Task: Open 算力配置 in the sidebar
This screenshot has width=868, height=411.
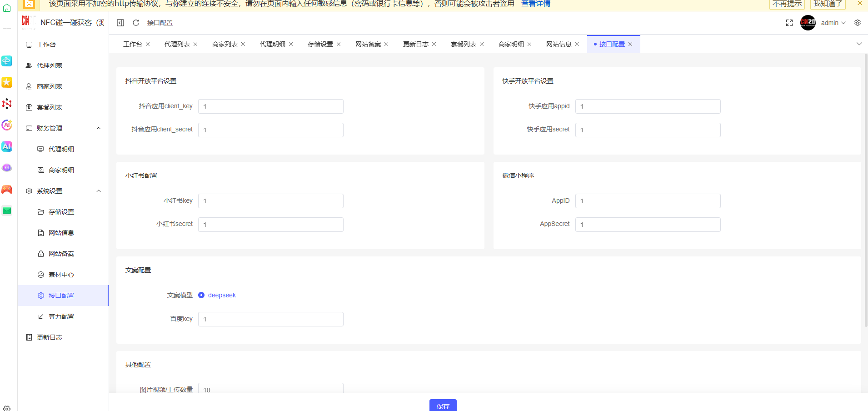Action: point(61,316)
